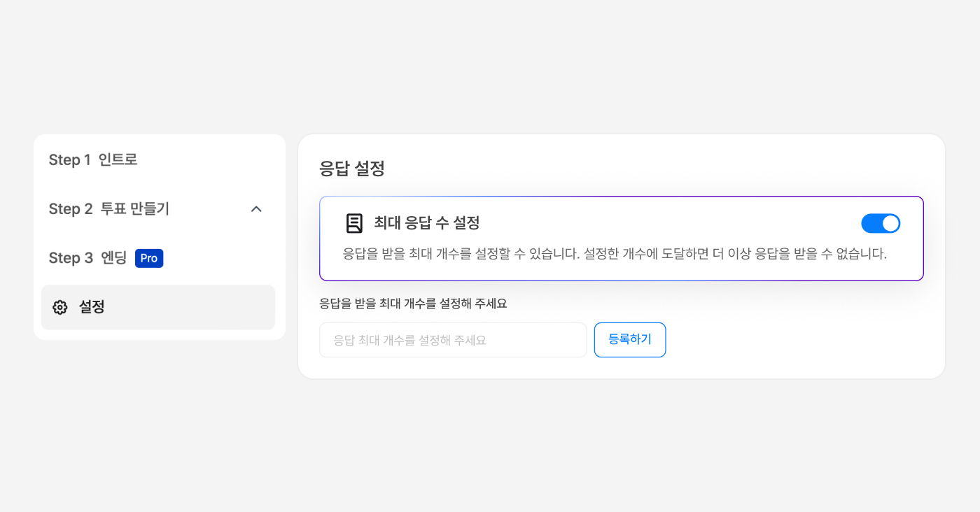
Task: Click the gear icon in the sidebar
Action: coord(60,307)
